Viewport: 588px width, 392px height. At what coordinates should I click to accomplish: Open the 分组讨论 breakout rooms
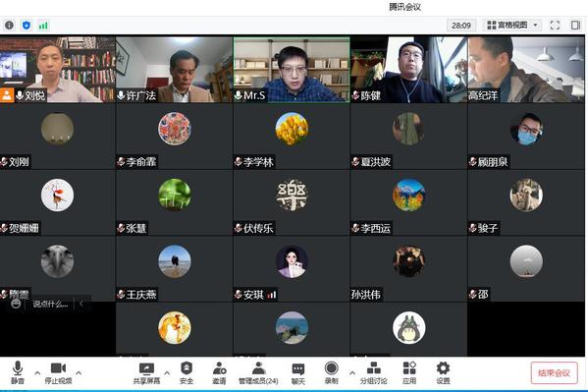click(373, 373)
